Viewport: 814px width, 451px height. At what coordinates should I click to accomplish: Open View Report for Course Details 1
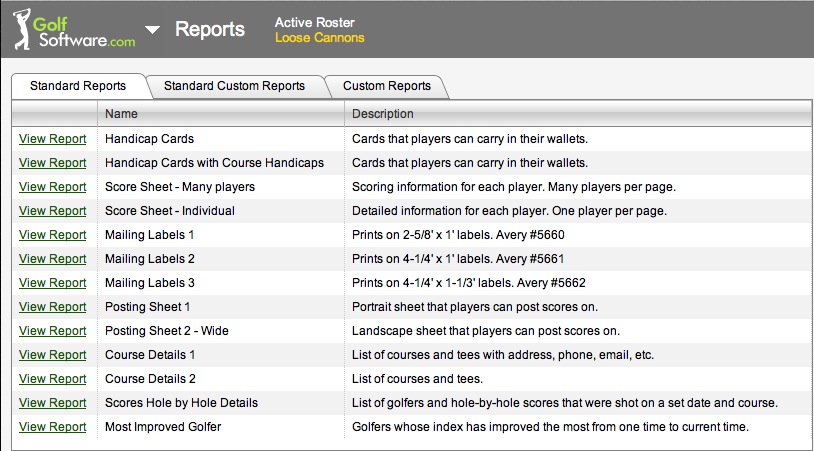[x=52, y=355]
